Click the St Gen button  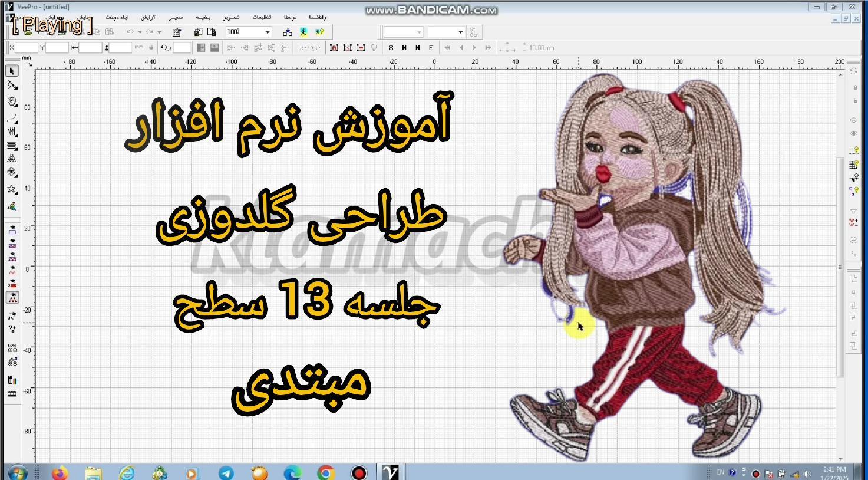[474, 32]
